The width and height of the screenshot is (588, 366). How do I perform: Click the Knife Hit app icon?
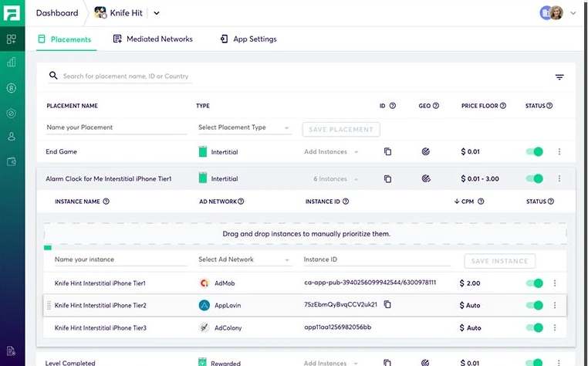100,13
